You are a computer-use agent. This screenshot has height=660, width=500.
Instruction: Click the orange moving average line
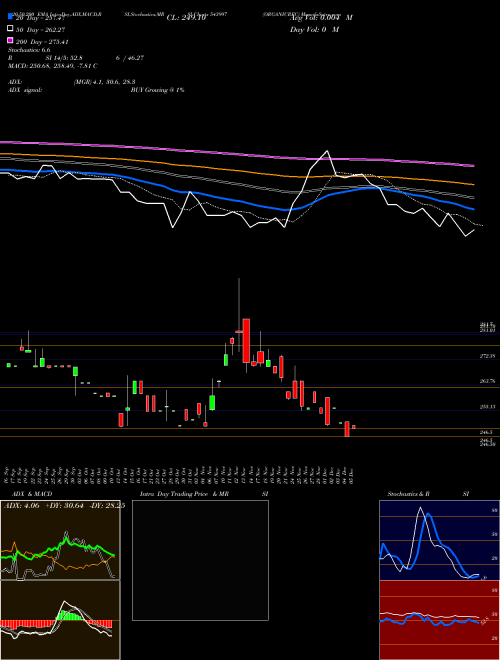click(236, 170)
